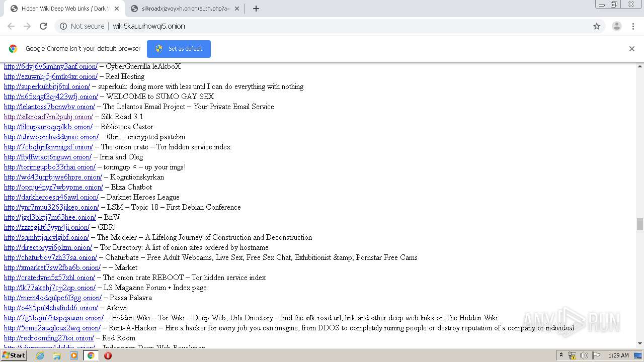Select the Chrome icon in the taskbar
This screenshot has height=362, width=644.
(x=91, y=355)
